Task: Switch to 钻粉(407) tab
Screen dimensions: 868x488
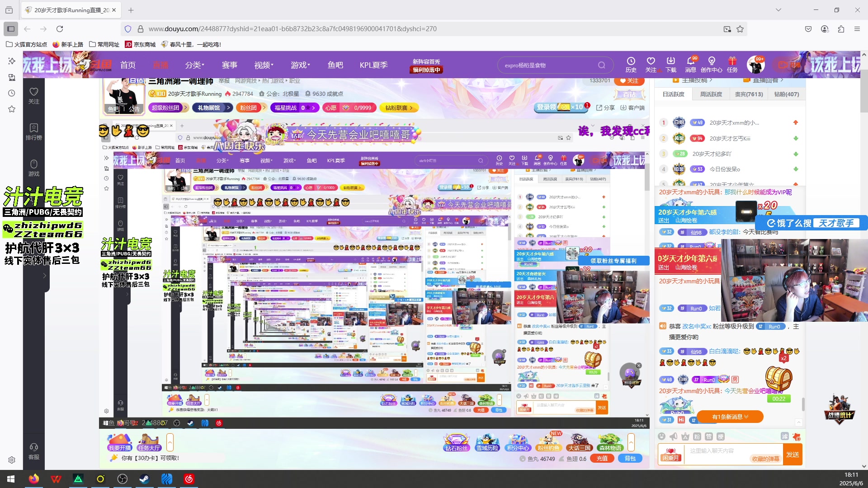Action: [787, 94]
